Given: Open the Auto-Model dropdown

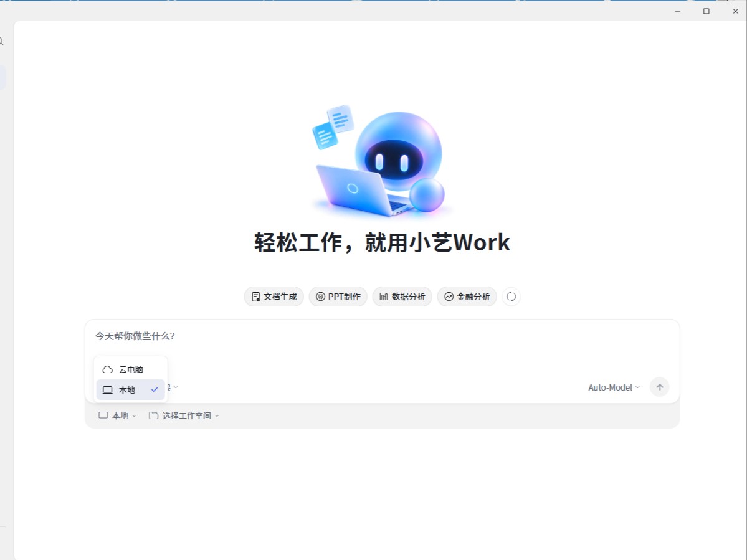Looking at the screenshot, I should click(614, 387).
